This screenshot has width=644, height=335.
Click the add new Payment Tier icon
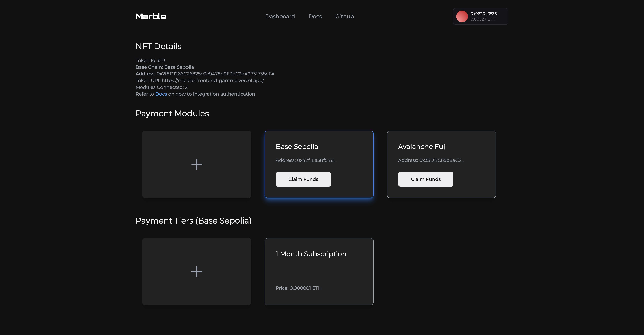pos(196,271)
